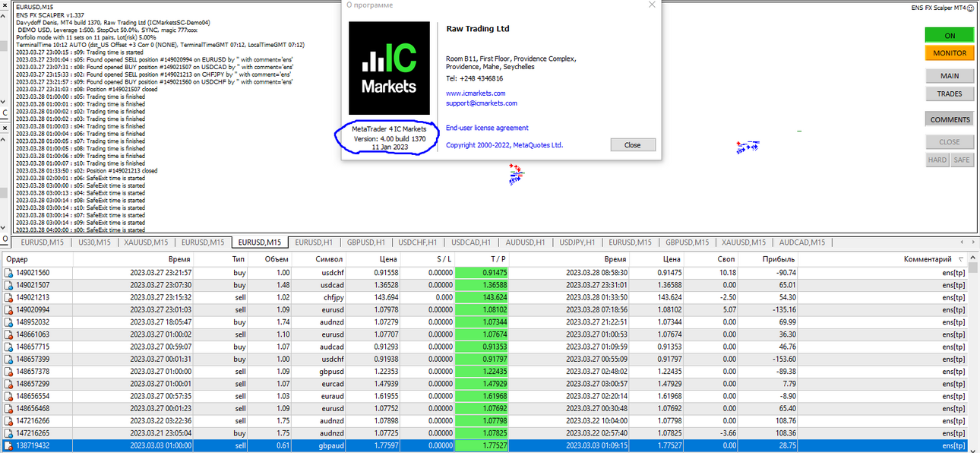Switch to the EURUSD,H1 chart tab
980x453 pixels.
coord(314,242)
